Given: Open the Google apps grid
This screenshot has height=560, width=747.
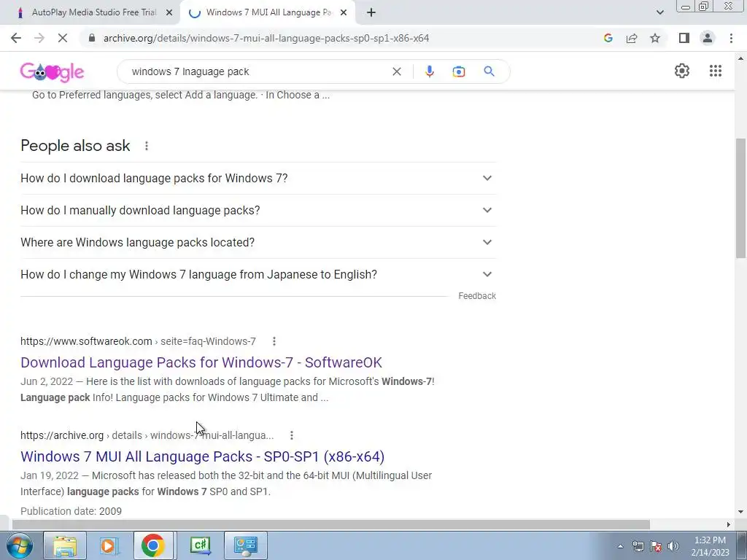Looking at the screenshot, I should click(x=715, y=71).
